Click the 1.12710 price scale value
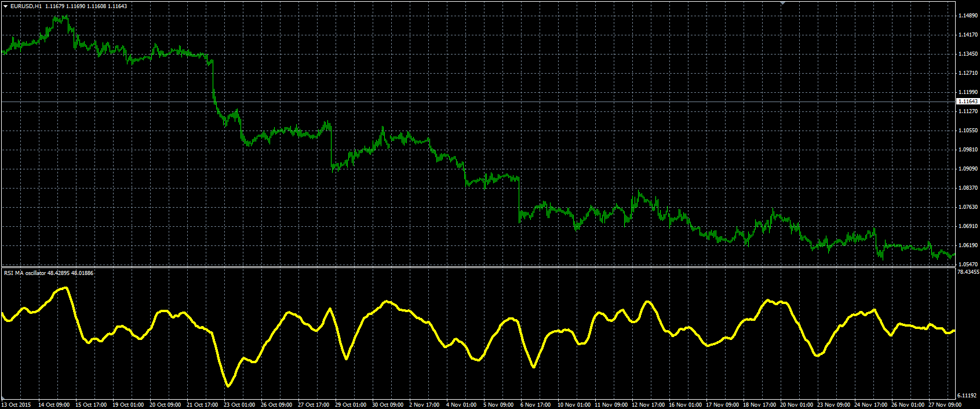Image resolution: width=980 pixels, height=409 pixels. [968, 73]
